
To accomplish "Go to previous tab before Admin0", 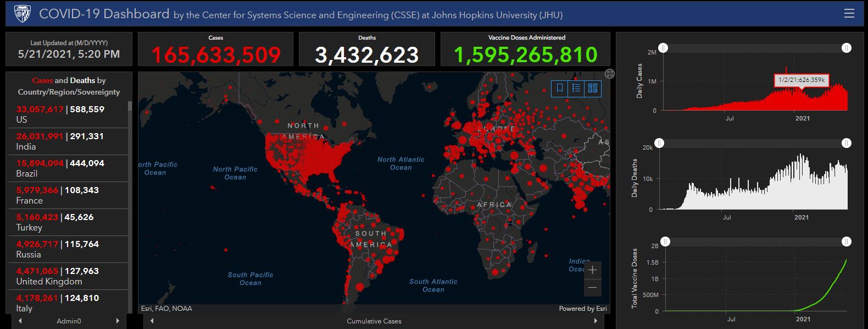I will 20,321.
